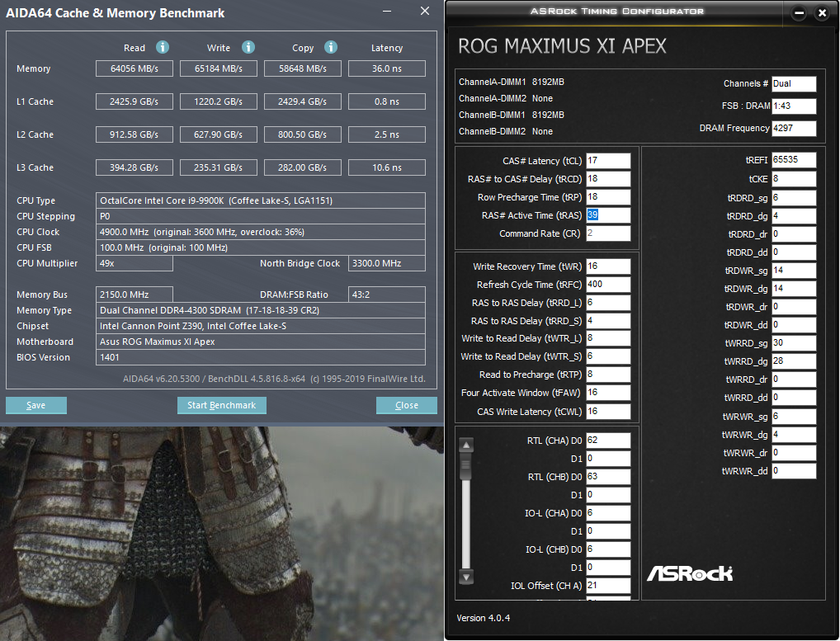840x641 pixels.
Task: Click the FSB : DRAM 1:43 field
Action: pyautogui.click(x=794, y=106)
